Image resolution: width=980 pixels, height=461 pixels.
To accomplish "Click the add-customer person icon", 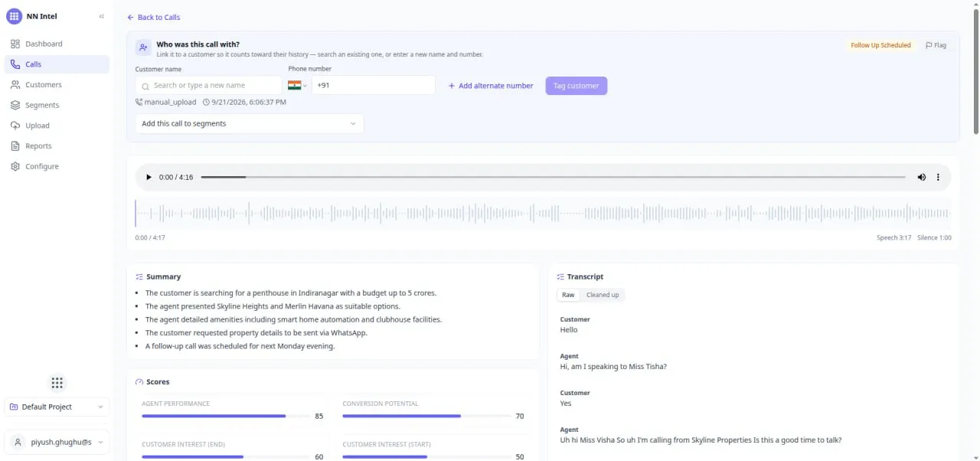I will click(143, 47).
